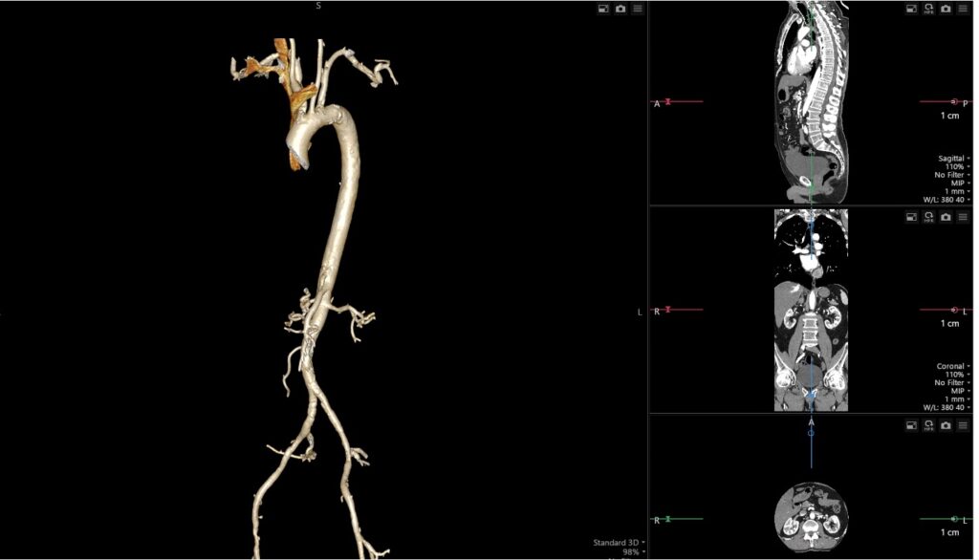Toggle the sagittal view layout icon
Viewport: 979px width, 560px height.
[912, 9]
